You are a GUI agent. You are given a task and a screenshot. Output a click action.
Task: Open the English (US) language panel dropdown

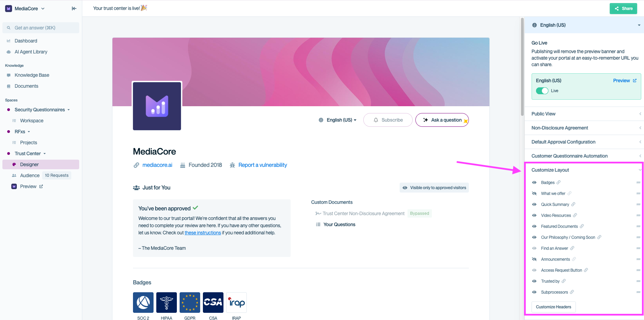[584, 25]
